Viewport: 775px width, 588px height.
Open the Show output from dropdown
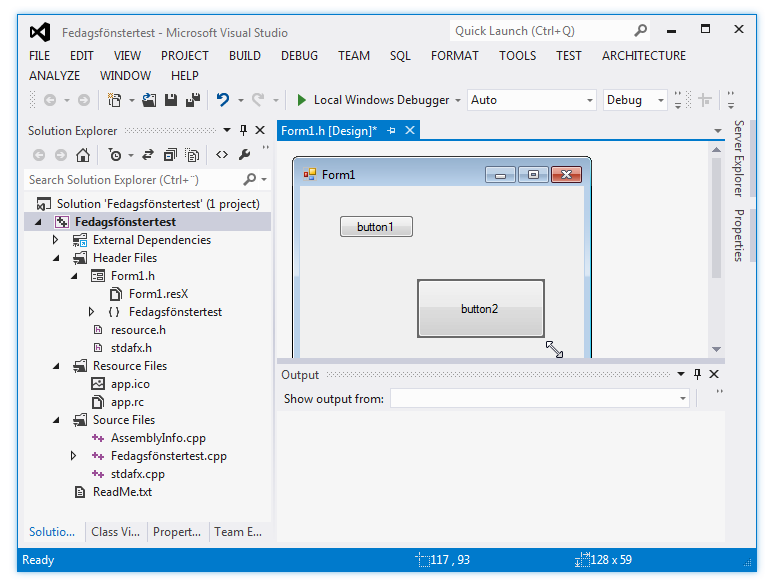click(x=540, y=398)
